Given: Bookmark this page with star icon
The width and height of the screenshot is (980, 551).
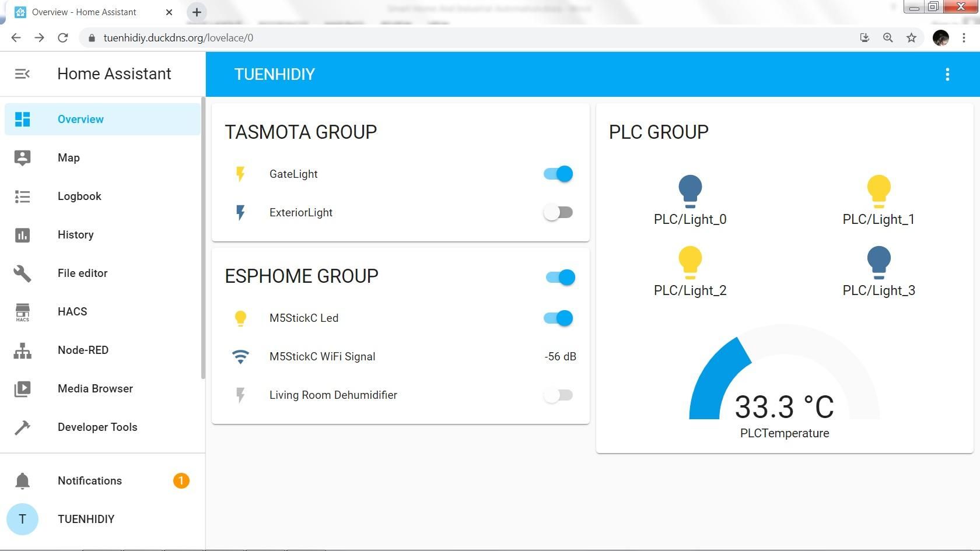Looking at the screenshot, I should 911,38.
